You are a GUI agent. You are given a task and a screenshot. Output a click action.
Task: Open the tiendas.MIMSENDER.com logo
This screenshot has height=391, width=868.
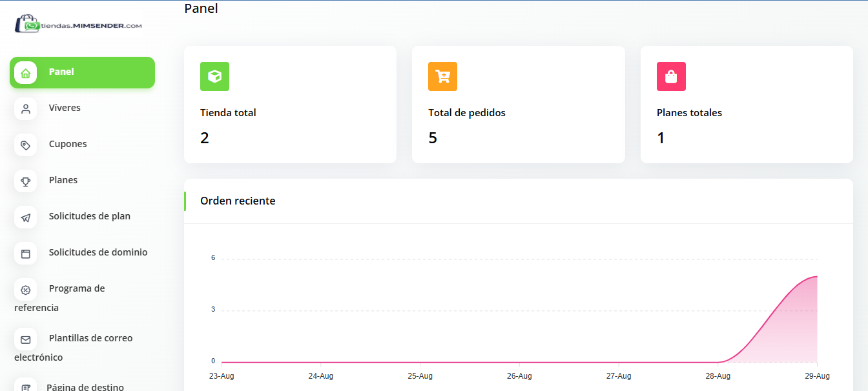point(78,25)
